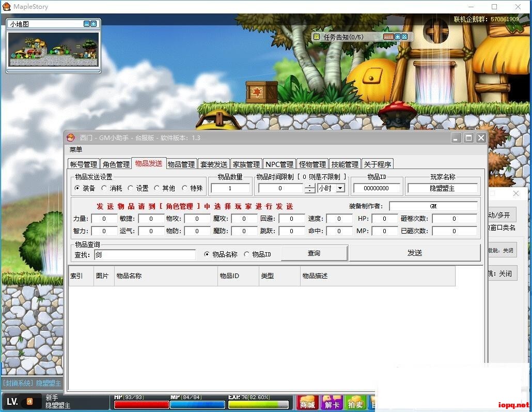Click the 解卡 icon in the bottom bar
Viewport: 532px width, 412px height.
332,403
